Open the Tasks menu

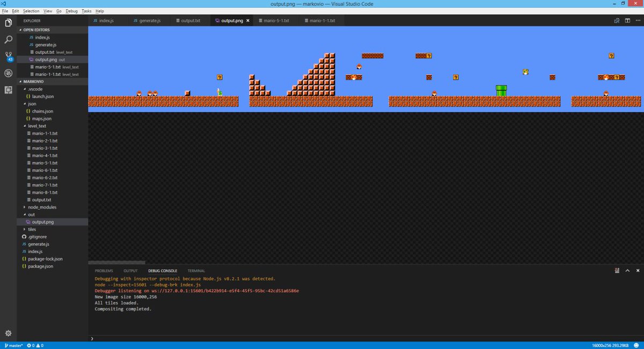click(x=86, y=11)
